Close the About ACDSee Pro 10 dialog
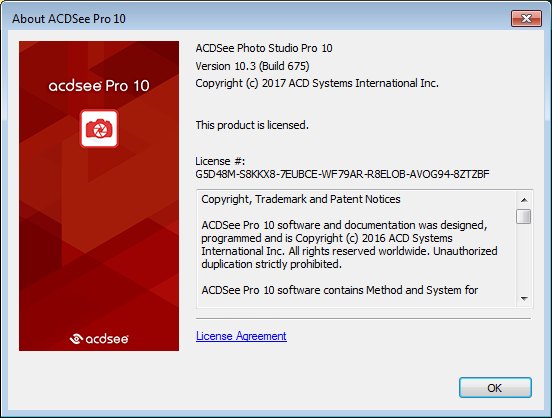This screenshot has height=418, width=552. 526,18
